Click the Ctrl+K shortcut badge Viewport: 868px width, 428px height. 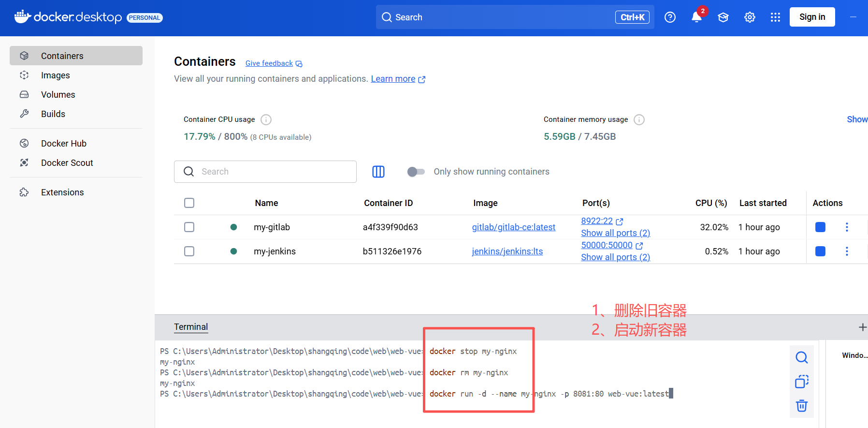632,17
